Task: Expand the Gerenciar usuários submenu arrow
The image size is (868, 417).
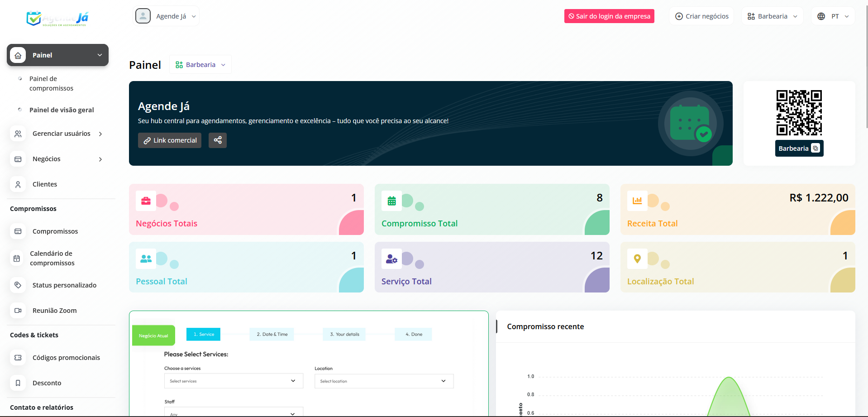Action: coord(100,134)
